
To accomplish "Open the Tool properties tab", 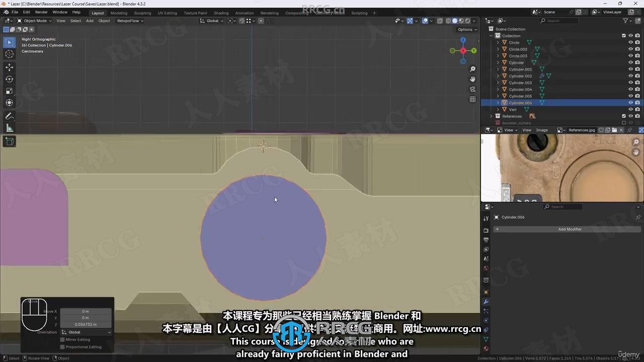I will (486, 219).
